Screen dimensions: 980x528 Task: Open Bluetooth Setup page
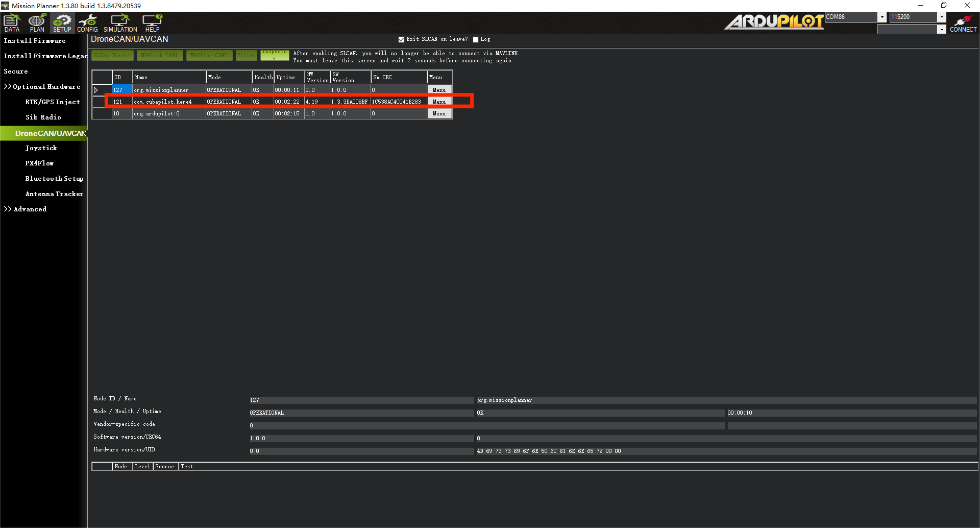(54, 179)
